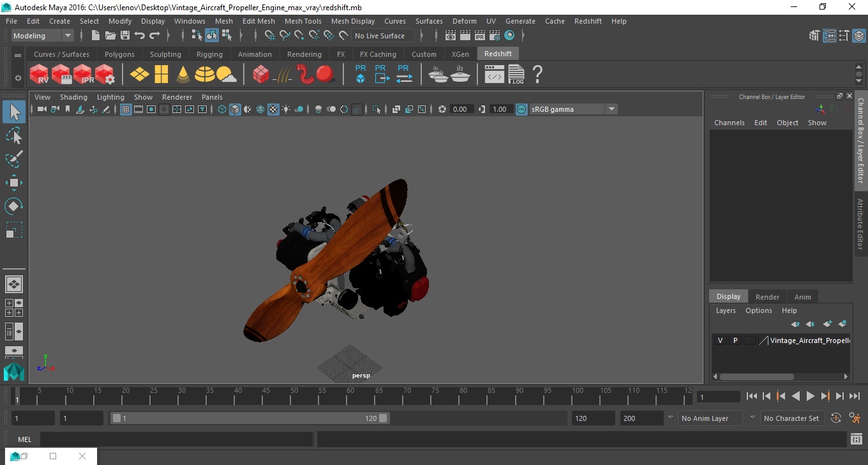This screenshot has width=868, height=465.
Task: Open the No Character Set dropdown arrow
Action: [x=752, y=418]
